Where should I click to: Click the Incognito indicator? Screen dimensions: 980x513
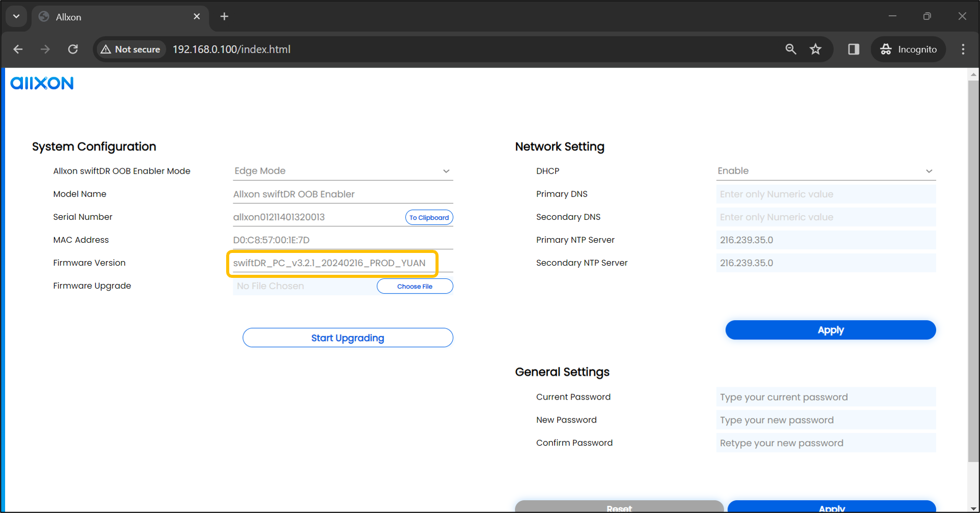(x=908, y=49)
